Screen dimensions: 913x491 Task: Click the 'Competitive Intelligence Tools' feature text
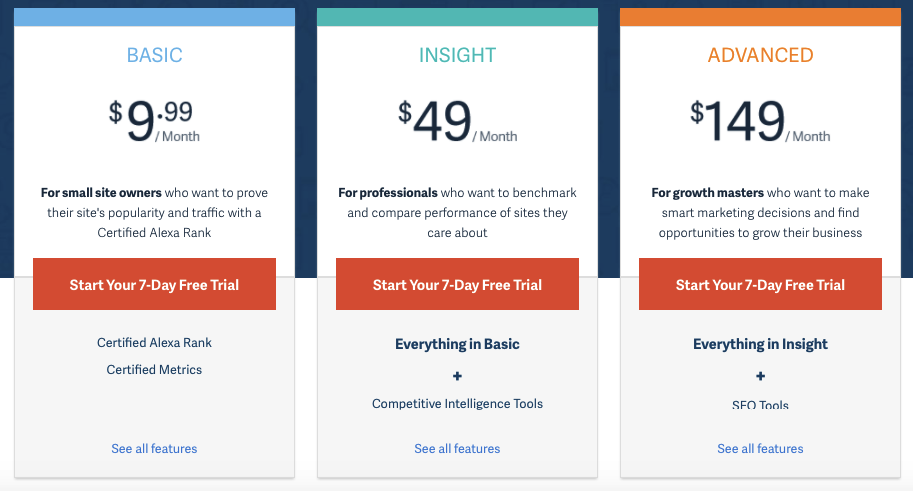(457, 404)
